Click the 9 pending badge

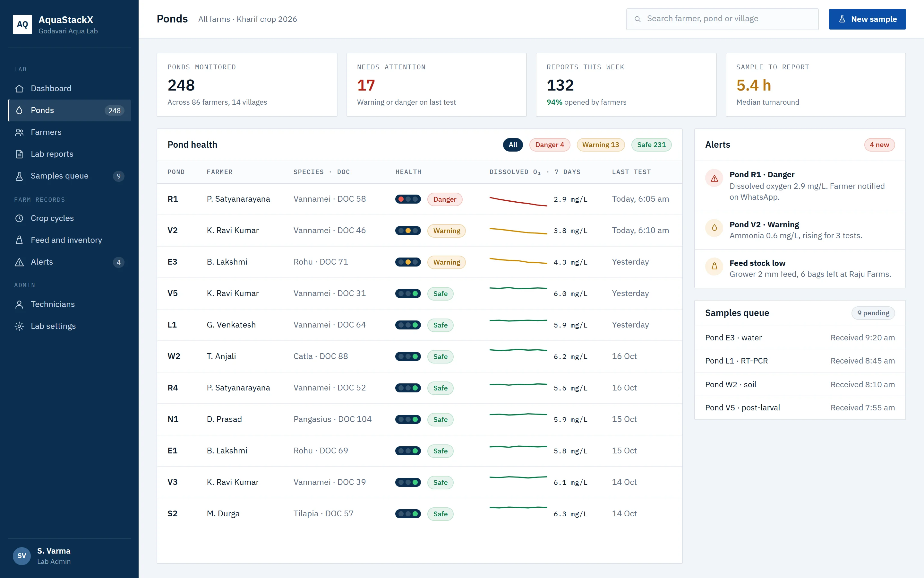click(873, 313)
